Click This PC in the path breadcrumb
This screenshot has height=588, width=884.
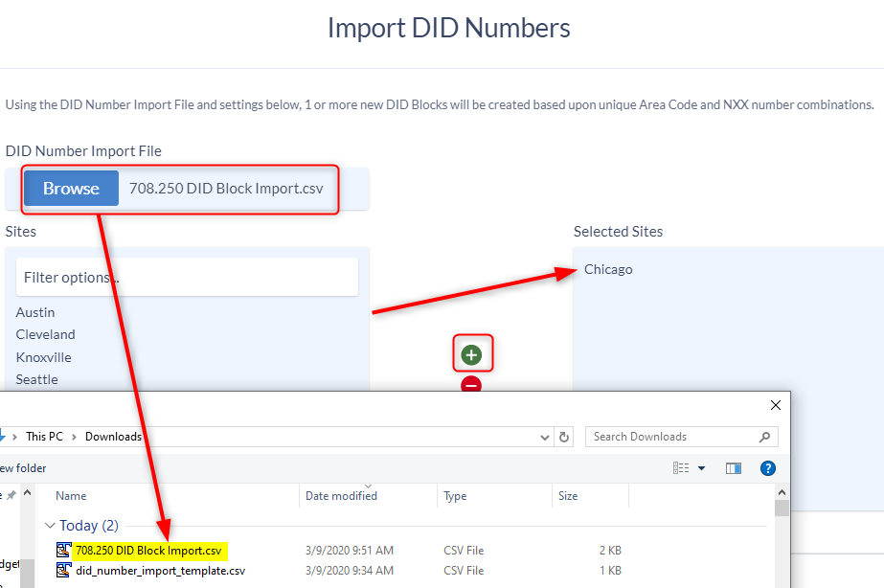45,437
